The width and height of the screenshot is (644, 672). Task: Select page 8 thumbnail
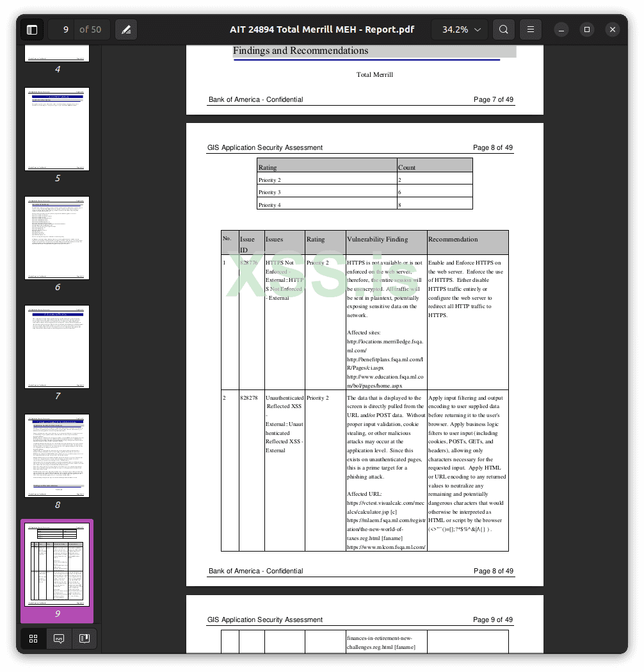pos(57,455)
